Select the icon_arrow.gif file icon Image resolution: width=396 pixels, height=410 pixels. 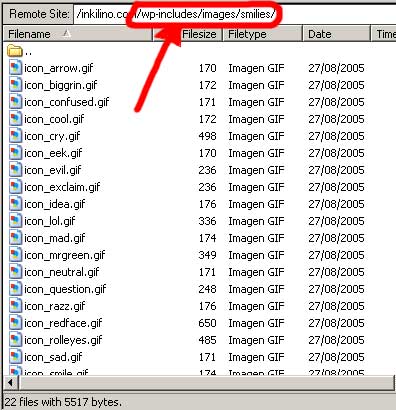point(15,68)
